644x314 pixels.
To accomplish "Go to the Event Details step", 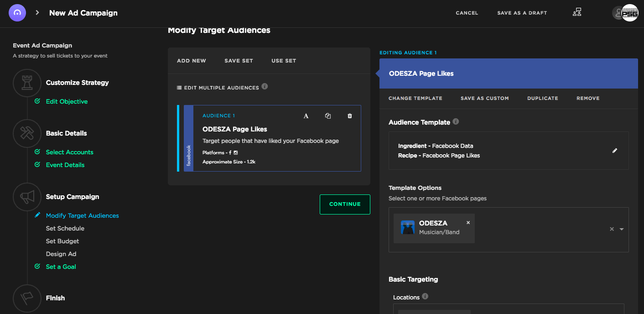I will (65, 165).
